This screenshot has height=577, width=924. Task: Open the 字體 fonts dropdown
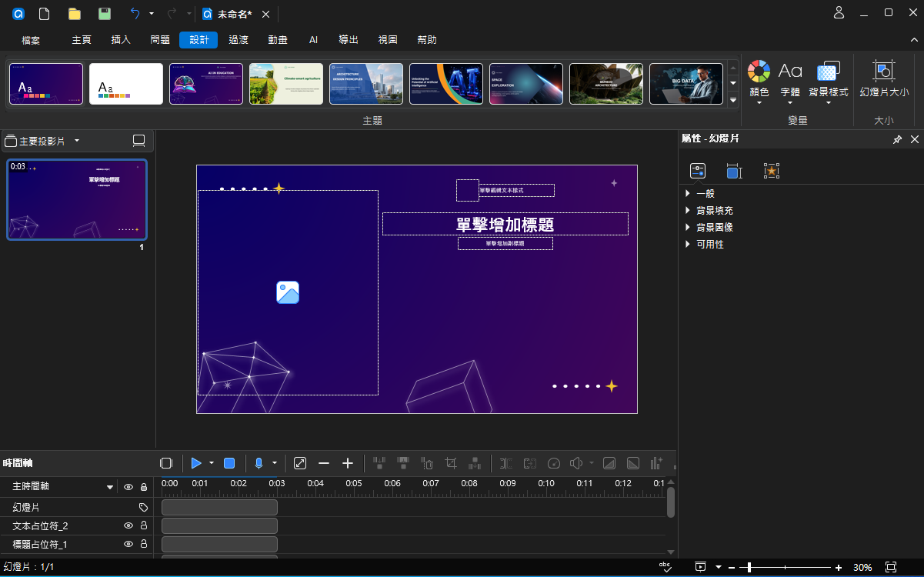(790, 83)
